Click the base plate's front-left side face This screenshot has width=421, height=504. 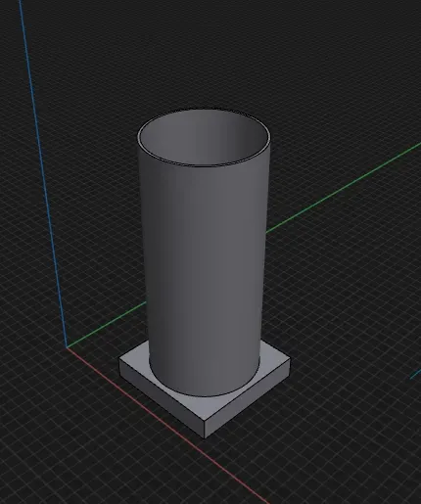click(x=162, y=399)
